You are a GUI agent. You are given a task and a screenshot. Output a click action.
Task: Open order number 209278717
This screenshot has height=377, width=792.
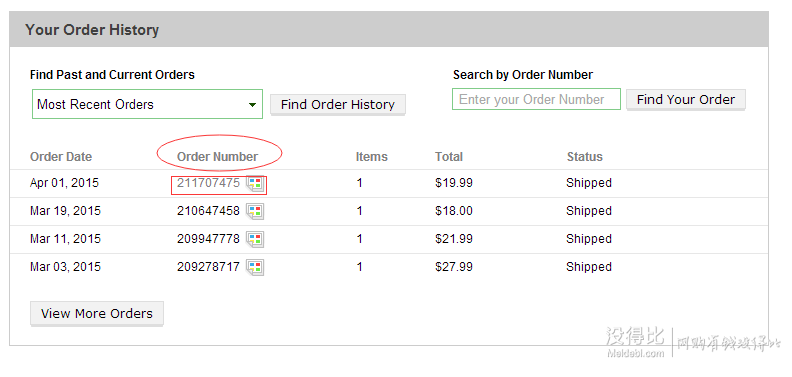pyautogui.click(x=208, y=267)
